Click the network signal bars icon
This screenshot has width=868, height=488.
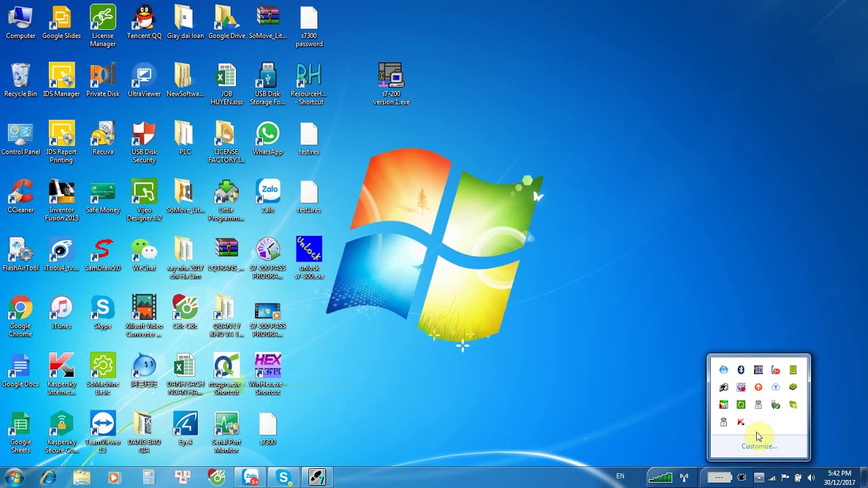pyautogui.click(x=772, y=478)
